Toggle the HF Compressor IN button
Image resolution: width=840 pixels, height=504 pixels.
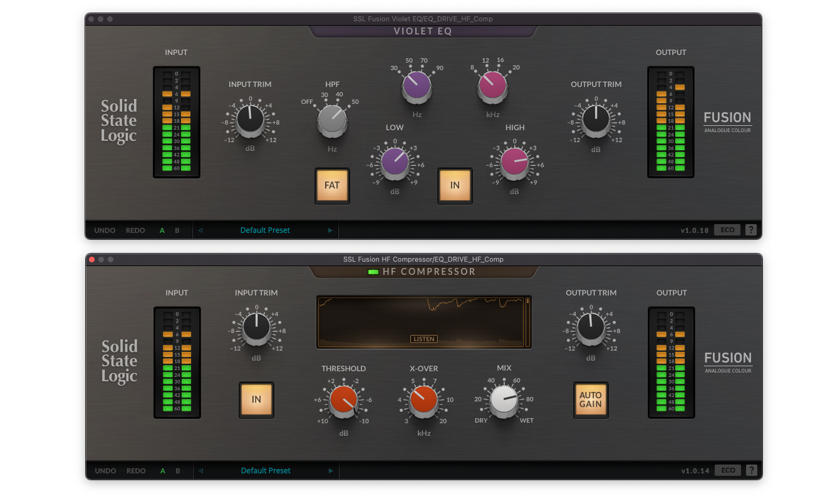[x=256, y=400]
